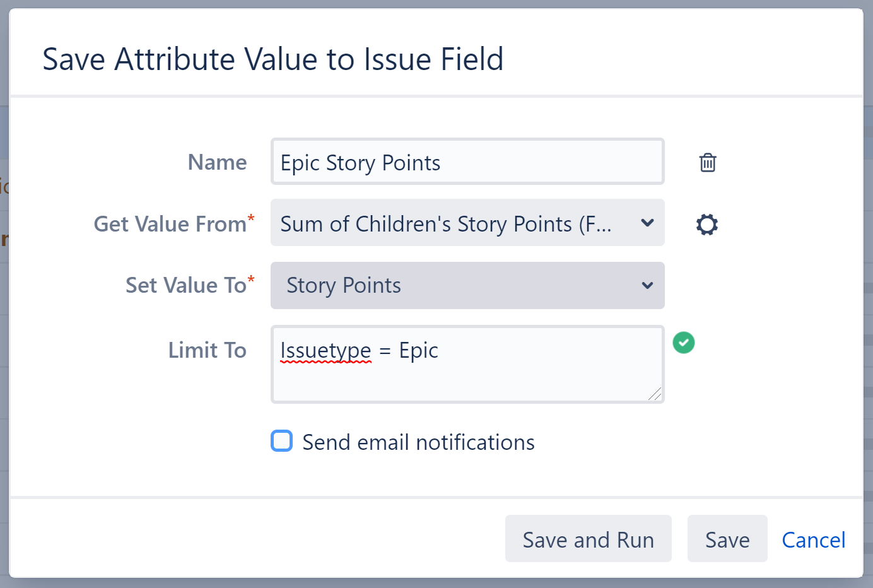Open attribute settings with the gear icon
Screen dimensions: 873x588
(x=706, y=225)
